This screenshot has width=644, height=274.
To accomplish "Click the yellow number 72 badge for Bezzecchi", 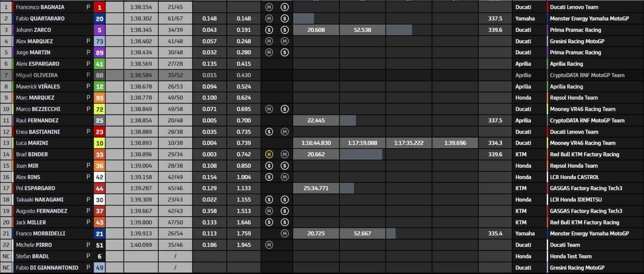I will point(99,109).
